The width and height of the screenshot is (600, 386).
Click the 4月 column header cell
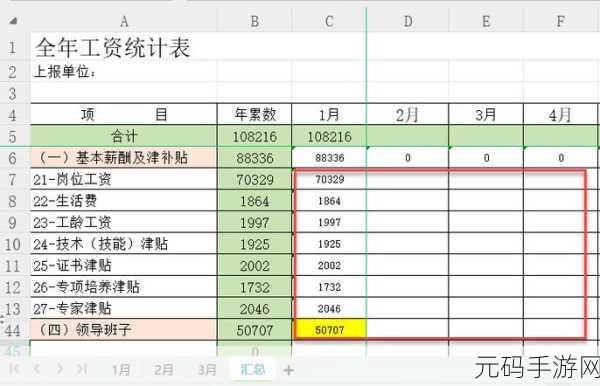(x=561, y=114)
